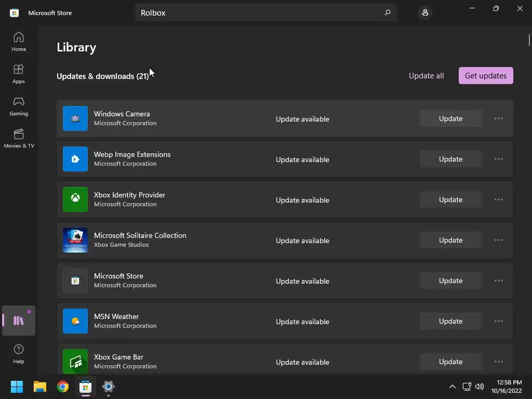Show hidden system tray icons
532x399 pixels.
pos(453,387)
